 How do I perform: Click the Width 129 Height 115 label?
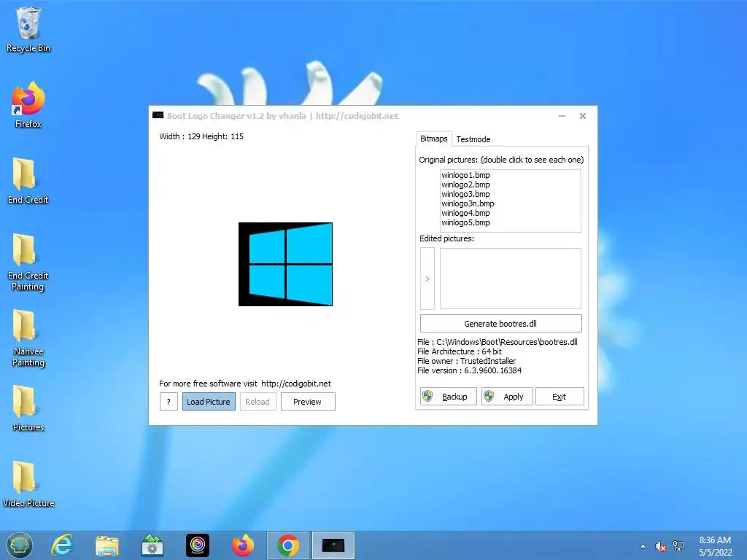pyautogui.click(x=201, y=136)
